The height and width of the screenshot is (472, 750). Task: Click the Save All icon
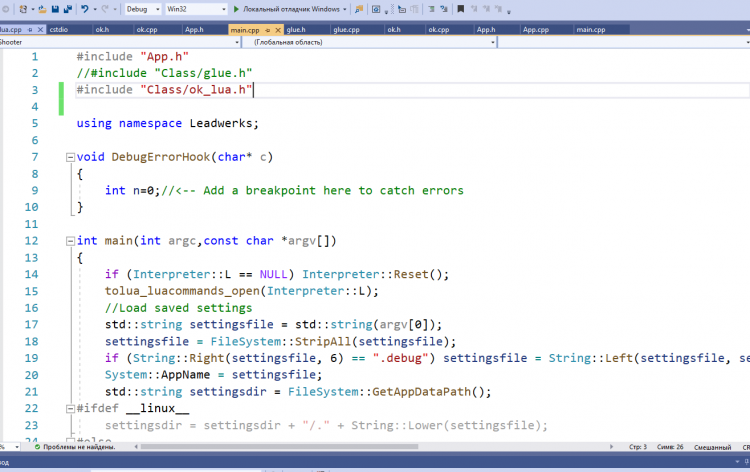click(x=67, y=9)
